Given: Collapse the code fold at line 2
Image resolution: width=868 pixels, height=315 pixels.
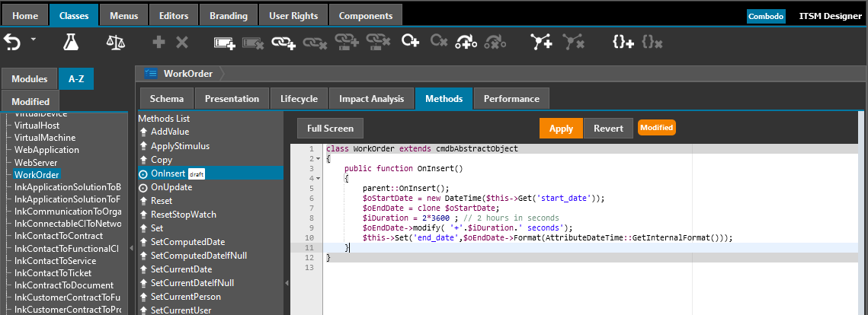Looking at the screenshot, I should coord(319,159).
